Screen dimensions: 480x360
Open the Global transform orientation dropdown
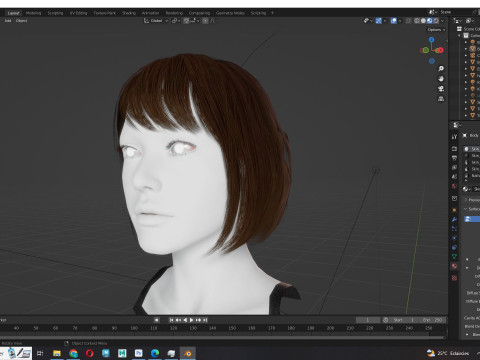point(156,21)
